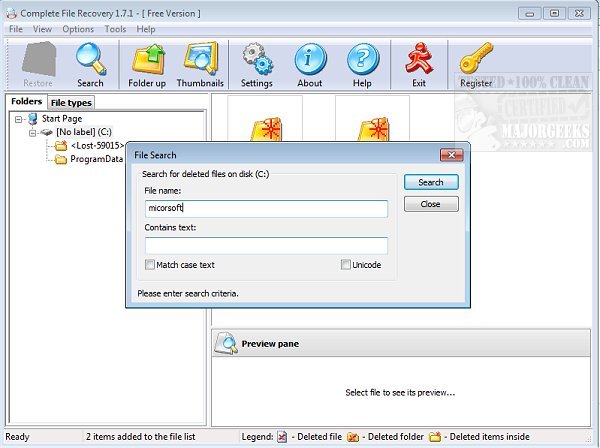Open the View menu

tap(42, 29)
